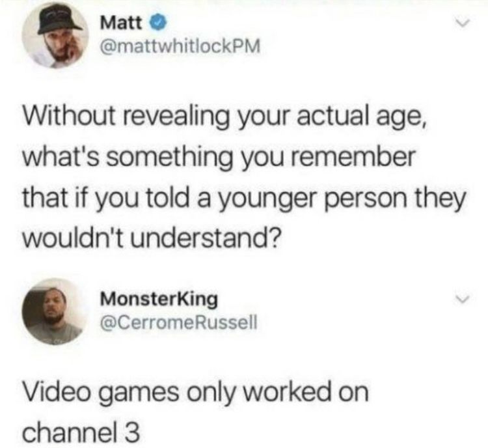Select the 'Video games only worked on' reply text
This screenshot has height=448, width=488.
click(x=196, y=392)
